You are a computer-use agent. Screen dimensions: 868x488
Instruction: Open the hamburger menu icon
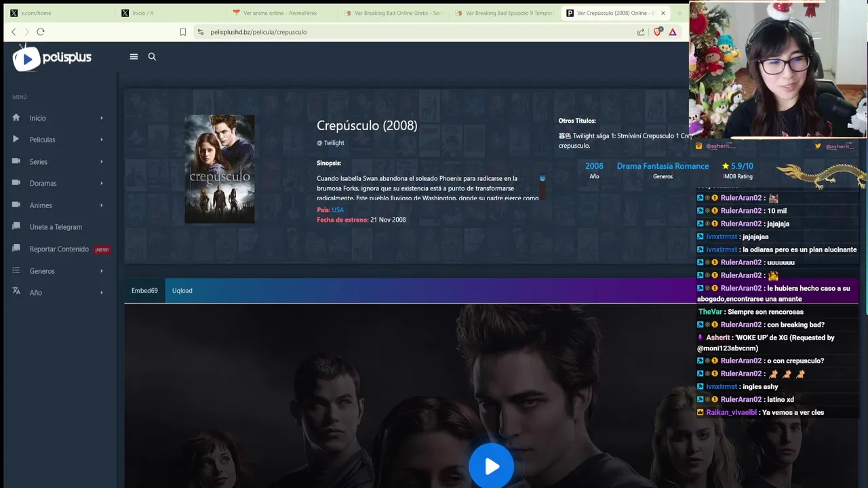[x=134, y=57]
